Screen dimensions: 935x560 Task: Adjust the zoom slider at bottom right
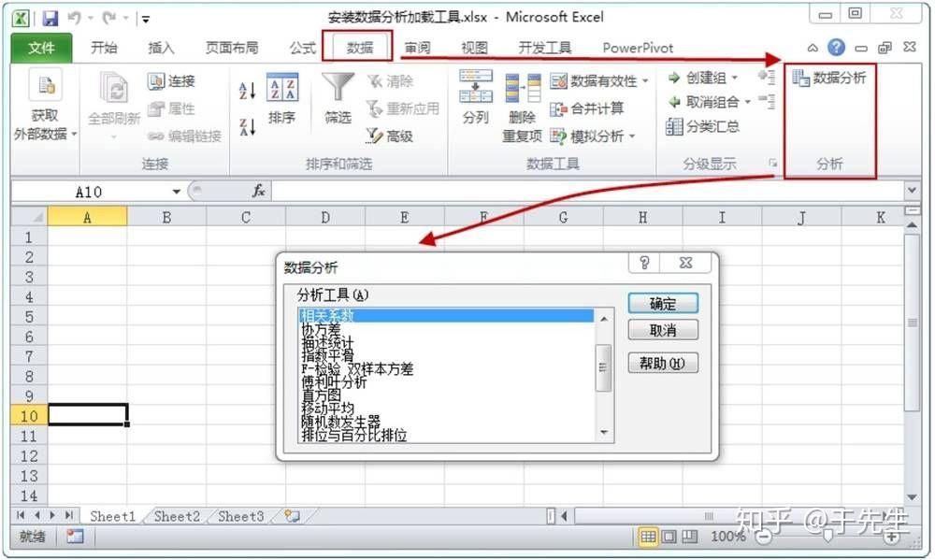coord(828,537)
